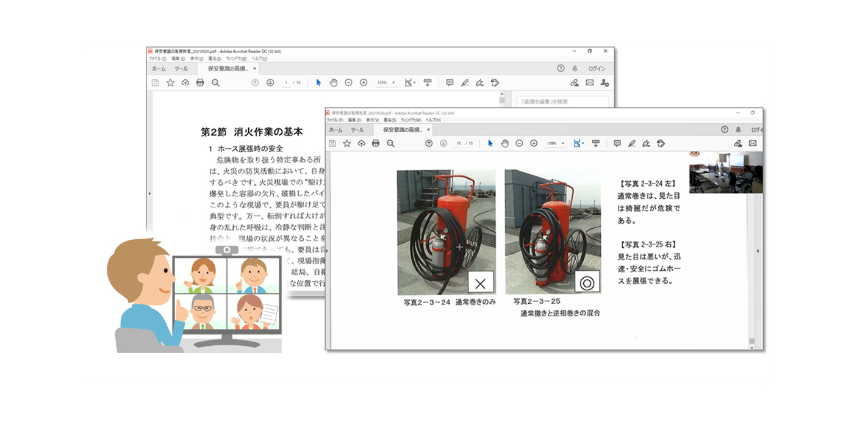Share link icon in back window (page 1/15)

575,82
